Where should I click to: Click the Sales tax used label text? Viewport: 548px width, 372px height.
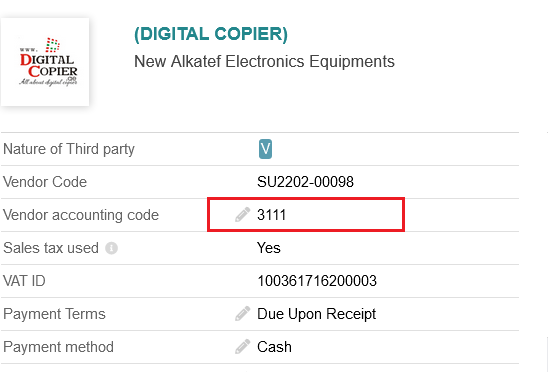(51, 248)
